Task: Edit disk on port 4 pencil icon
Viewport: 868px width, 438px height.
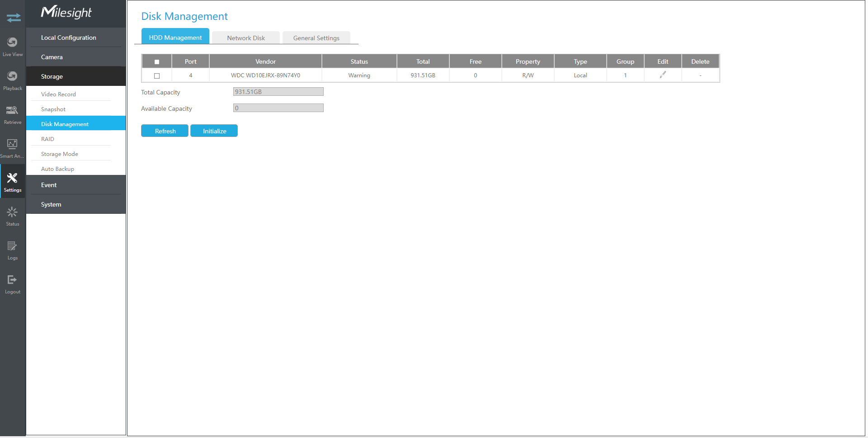Action: coord(663,75)
